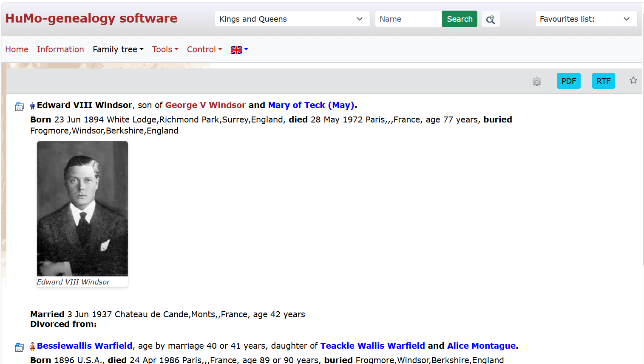Open Alice Montague's page
The width and height of the screenshot is (644, 364).
(481, 346)
